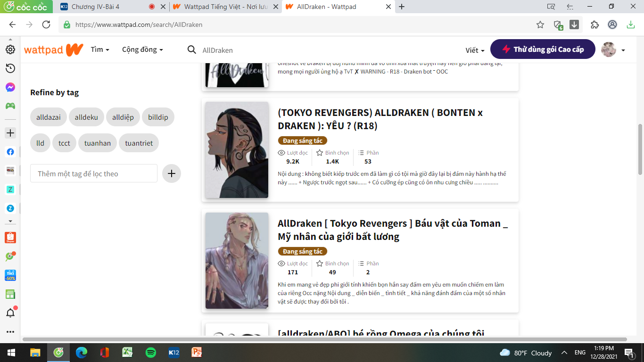Click the browser address bar URL

pos(139,25)
